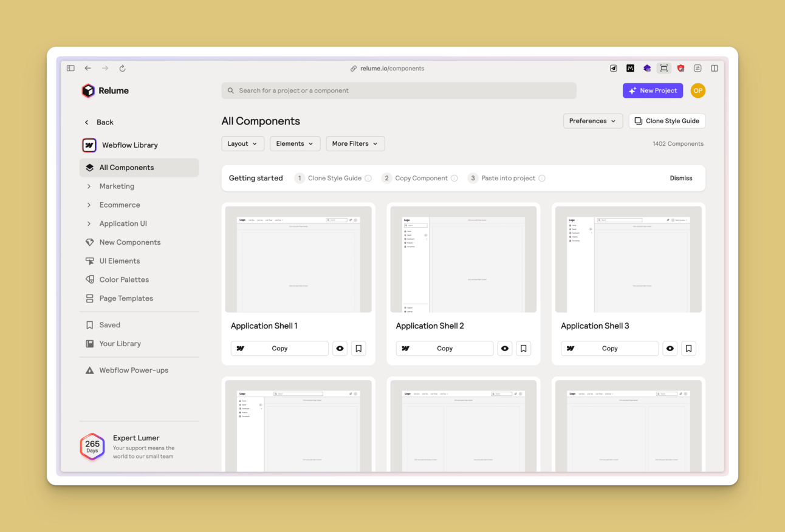785x532 pixels.
Task: Copy Application Shell 1 component
Action: click(279, 349)
